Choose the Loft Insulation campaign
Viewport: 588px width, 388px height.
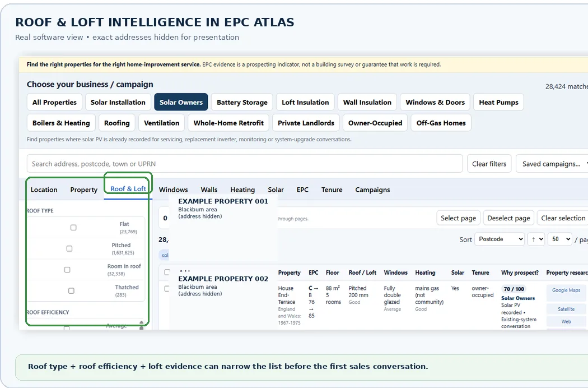305,102
